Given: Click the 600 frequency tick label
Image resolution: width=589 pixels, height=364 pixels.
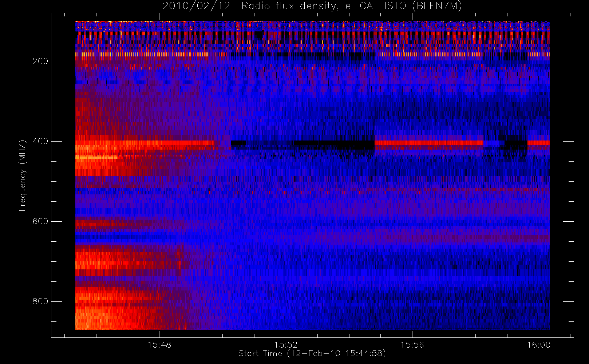Looking at the screenshot, I should pyautogui.click(x=40, y=221).
